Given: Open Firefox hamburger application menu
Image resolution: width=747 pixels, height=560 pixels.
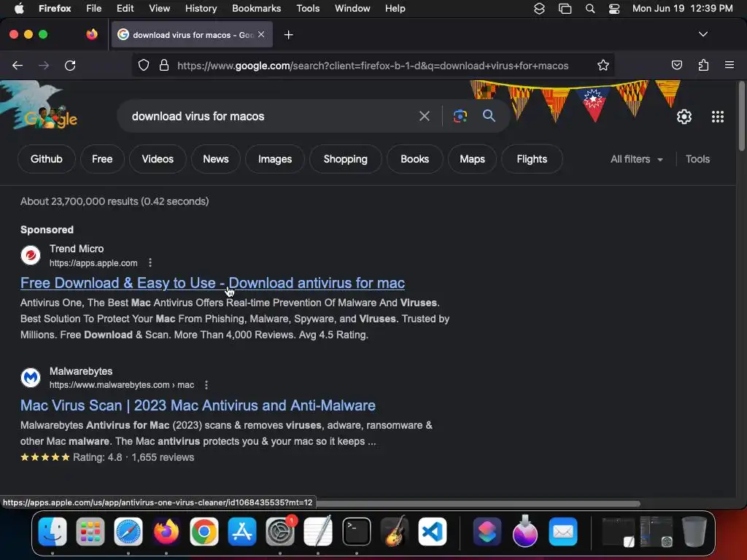Looking at the screenshot, I should (x=729, y=65).
